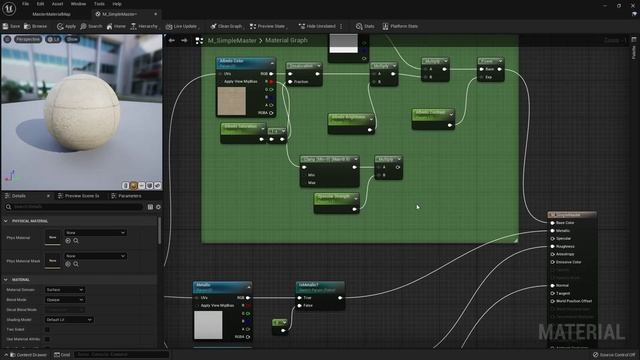Screen dimensions: 640x360
Task: Click the Unreal Engine logo icon
Action: pos(9,8)
